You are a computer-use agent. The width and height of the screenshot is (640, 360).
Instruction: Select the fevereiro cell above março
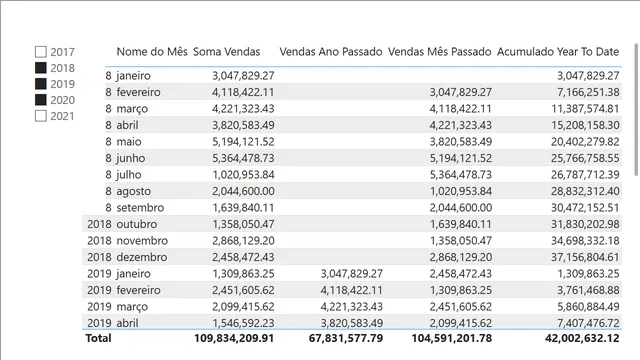pyautogui.click(x=138, y=92)
